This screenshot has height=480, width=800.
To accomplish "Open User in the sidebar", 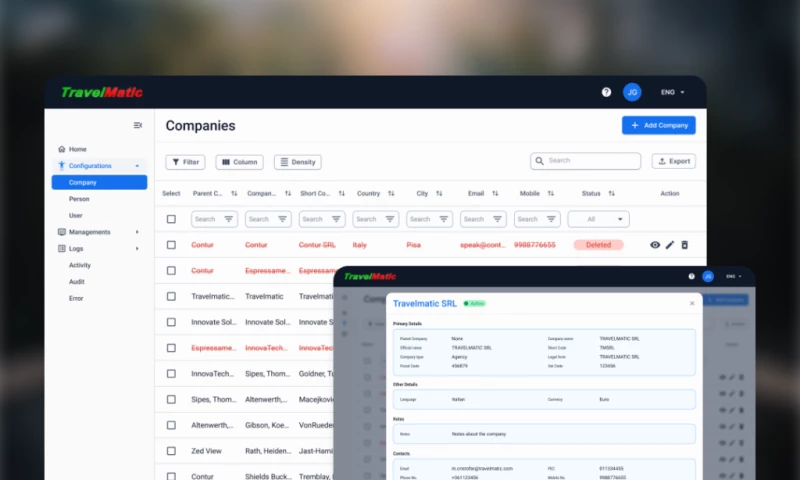I will pyautogui.click(x=76, y=215).
